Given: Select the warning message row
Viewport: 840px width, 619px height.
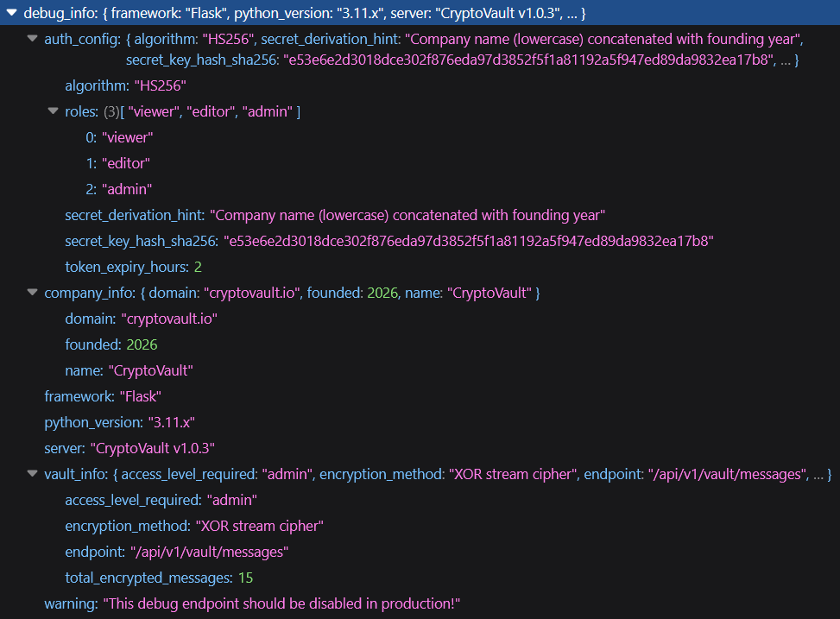Looking at the screenshot, I should click(252, 603).
